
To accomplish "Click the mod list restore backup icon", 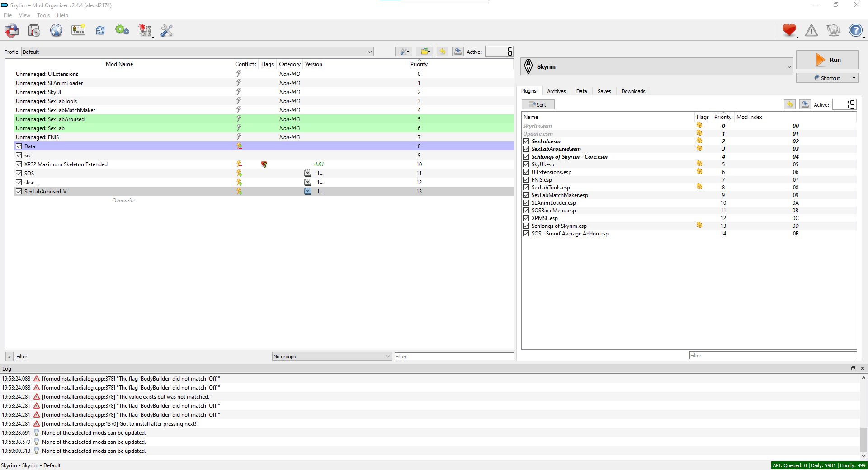I will pos(443,52).
